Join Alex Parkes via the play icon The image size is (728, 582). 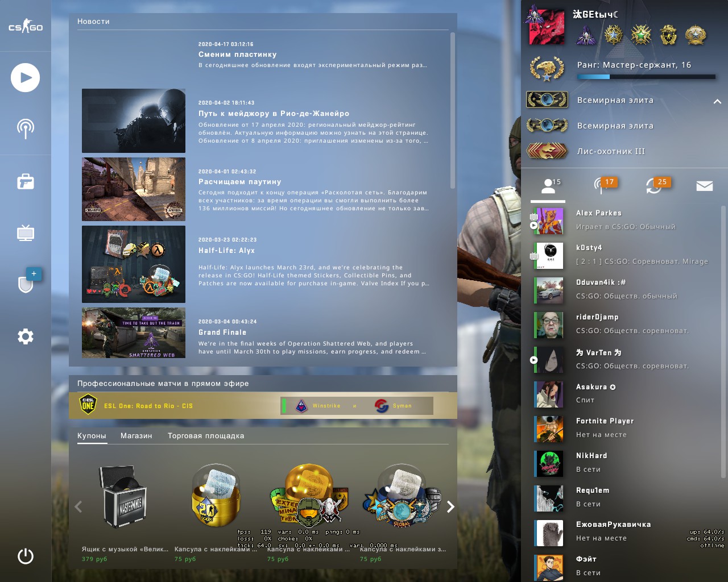click(x=533, y=226)
